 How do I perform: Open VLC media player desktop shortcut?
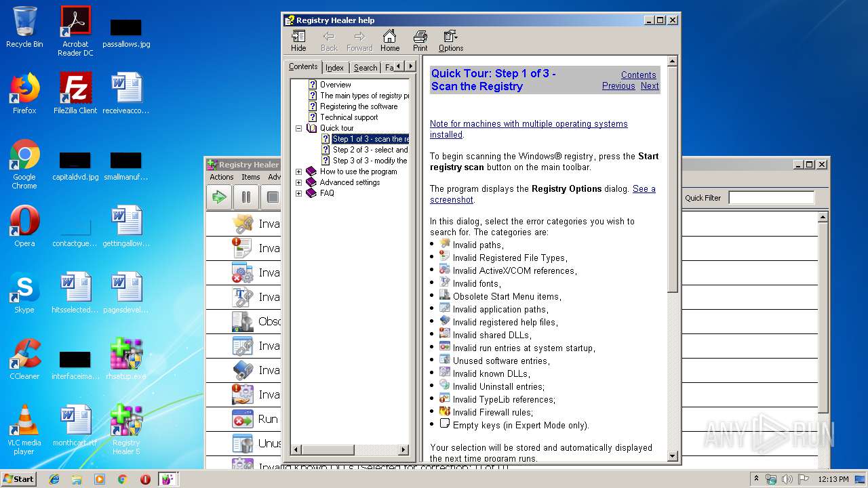click(x=24, y=430)
